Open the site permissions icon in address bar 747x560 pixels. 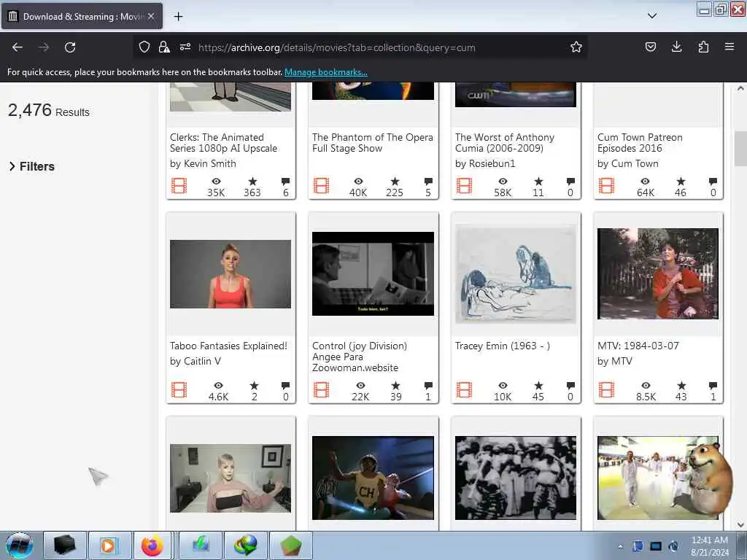[x=185, y=47]
